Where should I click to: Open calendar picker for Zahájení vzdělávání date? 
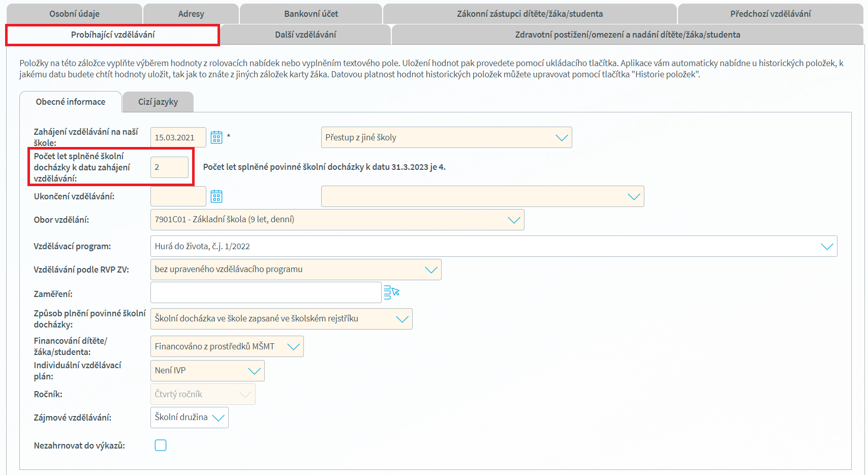(216, 137)
